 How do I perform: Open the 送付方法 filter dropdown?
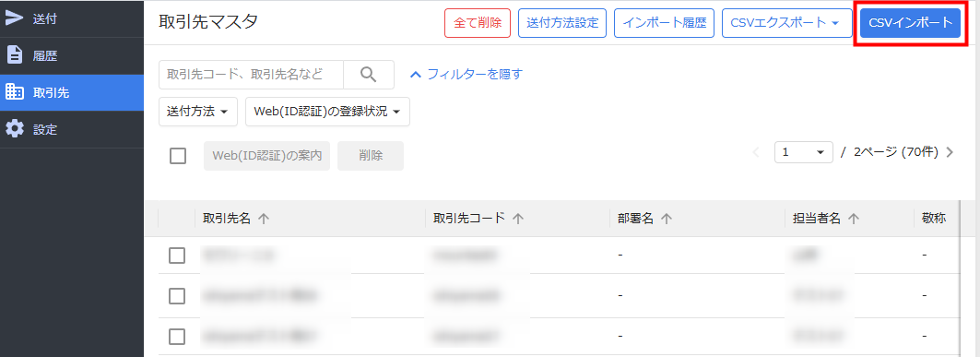[198, 112]
